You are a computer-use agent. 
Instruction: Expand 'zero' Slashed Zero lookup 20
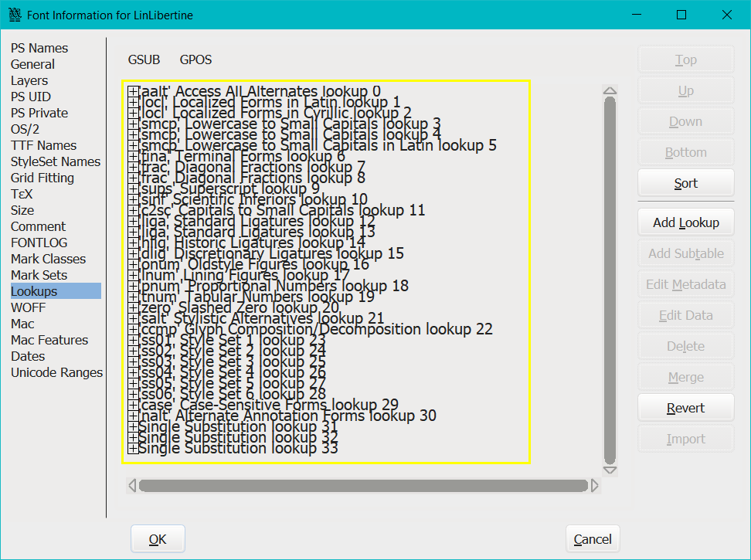point(133,307)
